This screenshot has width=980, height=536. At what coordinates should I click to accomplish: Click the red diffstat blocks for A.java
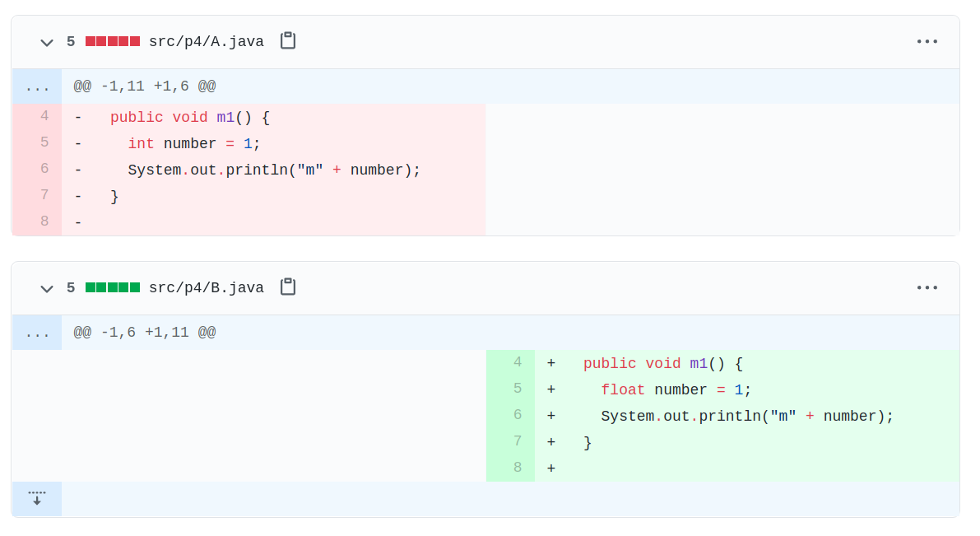point(113,41)
